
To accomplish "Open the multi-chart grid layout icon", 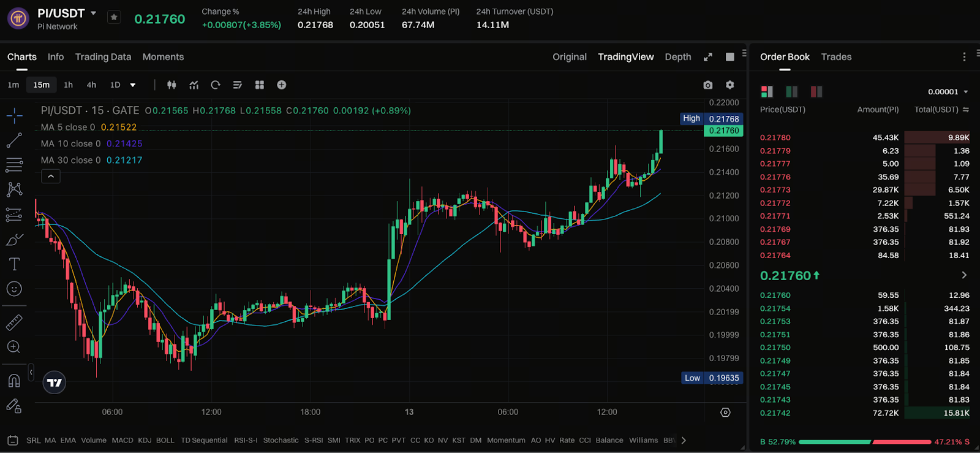I will click(260, 85).
